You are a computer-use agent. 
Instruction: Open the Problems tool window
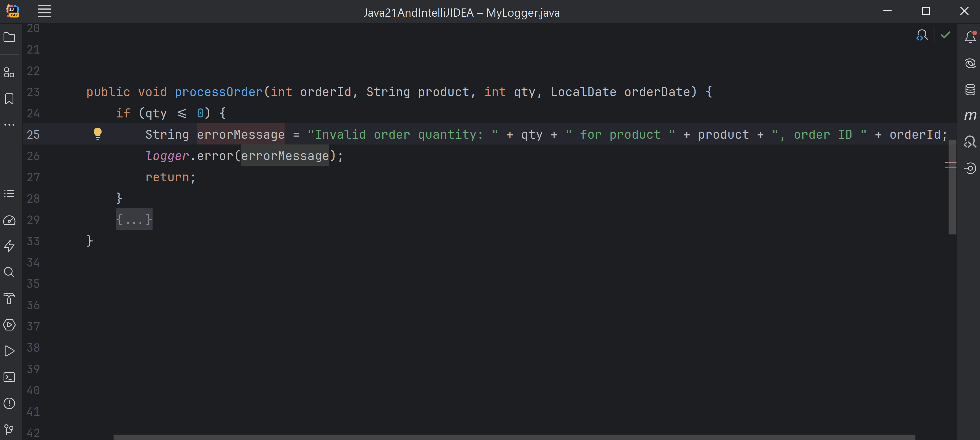pos(9,403)
